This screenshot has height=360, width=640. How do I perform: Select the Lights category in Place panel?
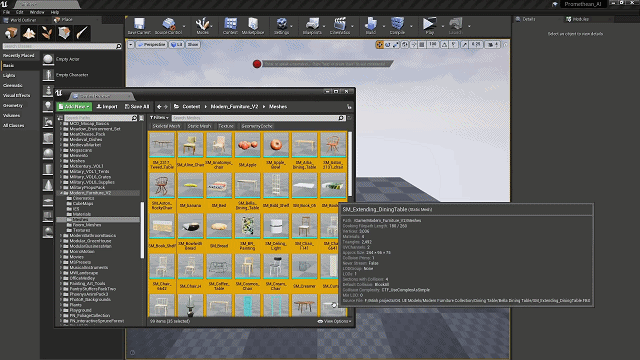(x=9, y=76)
